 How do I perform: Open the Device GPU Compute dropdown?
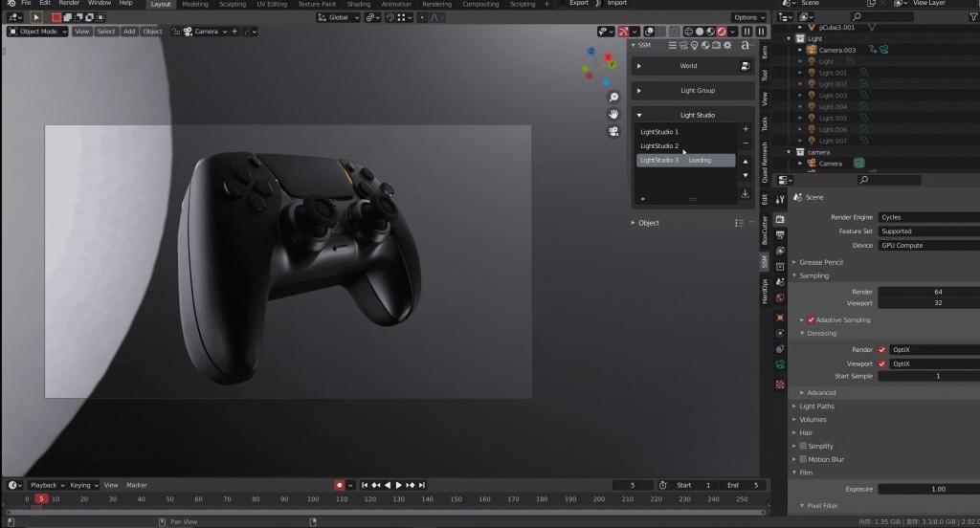click(x=928, y=246)
